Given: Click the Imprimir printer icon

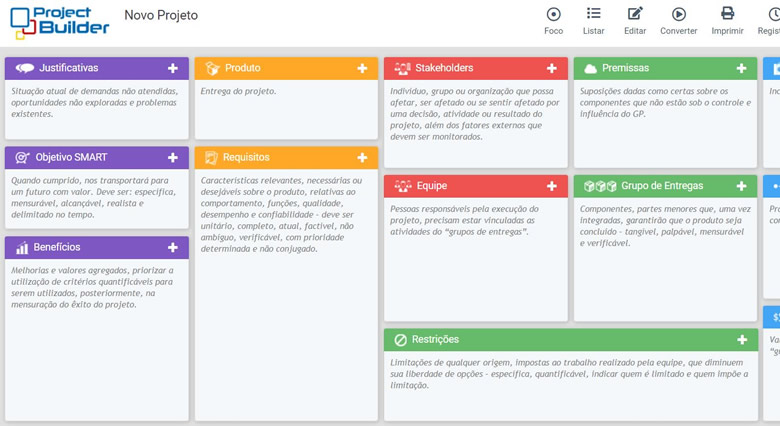Looking at the screenshot, I should [x=727, y=13].
